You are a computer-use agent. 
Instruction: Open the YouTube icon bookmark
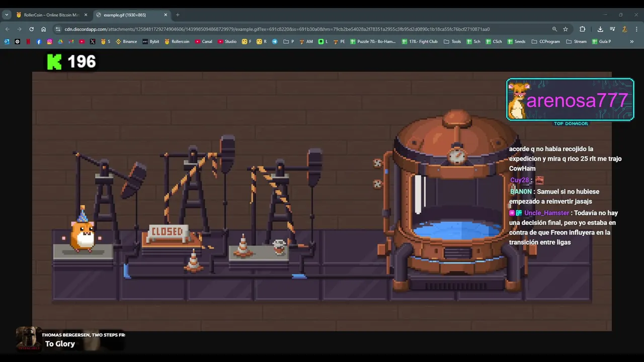point(82,42)
